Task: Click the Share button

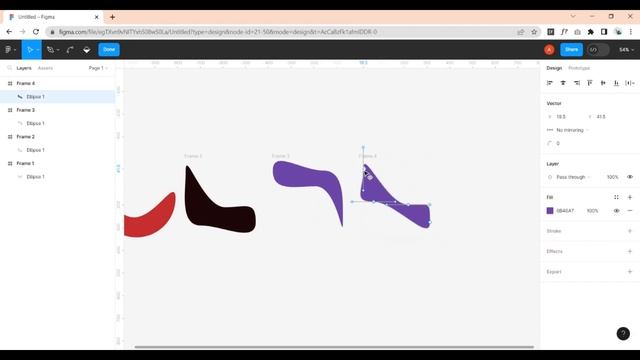Action: (571, 49)
